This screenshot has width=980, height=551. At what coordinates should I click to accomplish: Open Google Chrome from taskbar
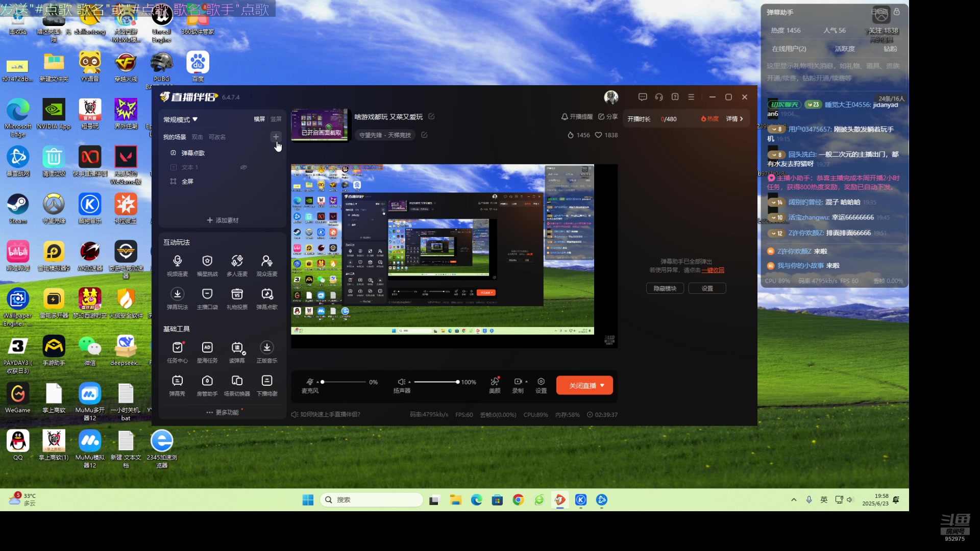tap(518, 500)
